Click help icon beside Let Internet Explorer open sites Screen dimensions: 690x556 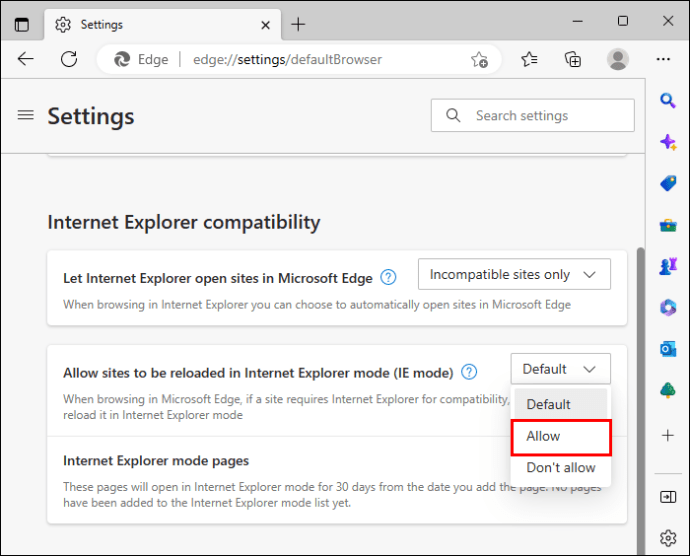[388, 277]
